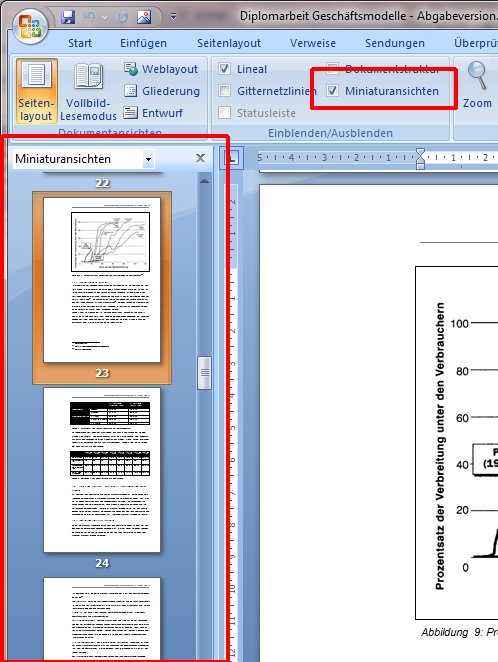The image size is (498, 662).
Task: Switch to the Verweise tab
Action: tap(313, 43)
